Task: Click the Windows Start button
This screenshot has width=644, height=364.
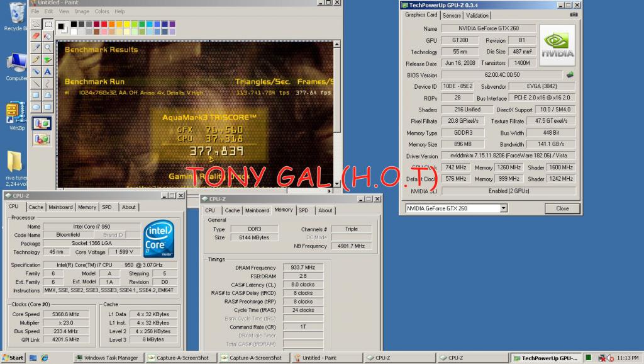Action: pos(13,358)
